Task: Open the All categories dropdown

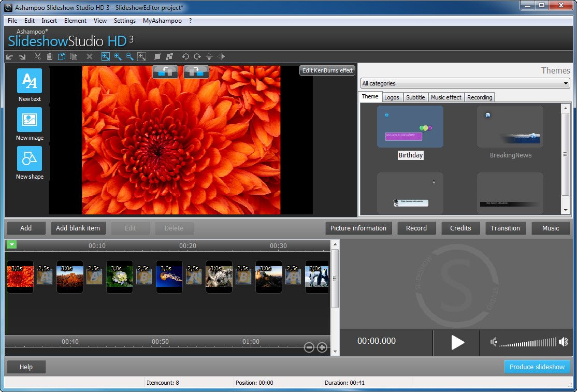Action: point(465,83)
